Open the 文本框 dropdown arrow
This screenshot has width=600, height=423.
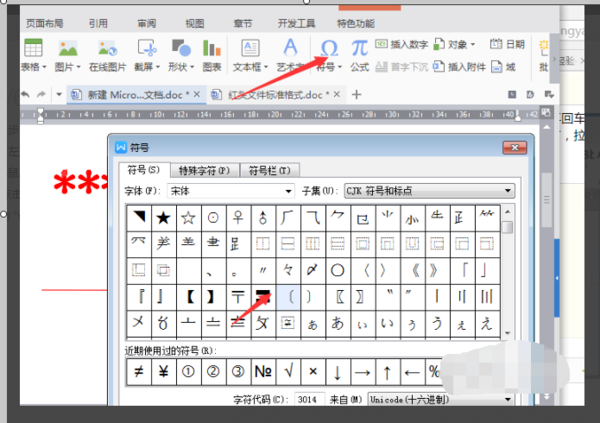click(x=266, y=67)
